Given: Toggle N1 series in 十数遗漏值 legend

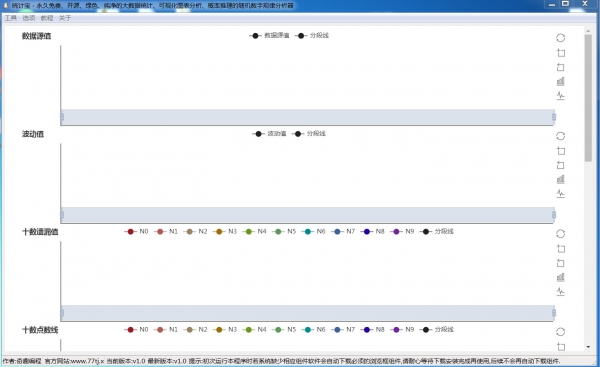Looking at the screenshot, I should click(x=166, y=232).
